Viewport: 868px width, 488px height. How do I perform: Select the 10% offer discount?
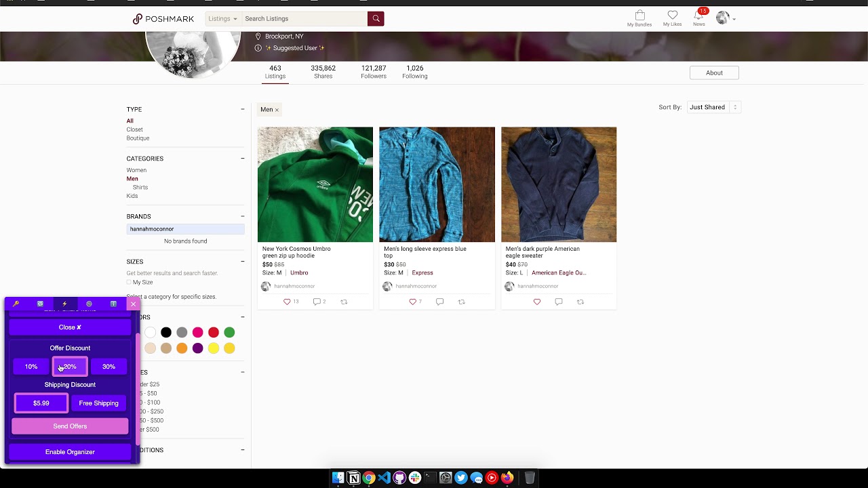(31, 367)
